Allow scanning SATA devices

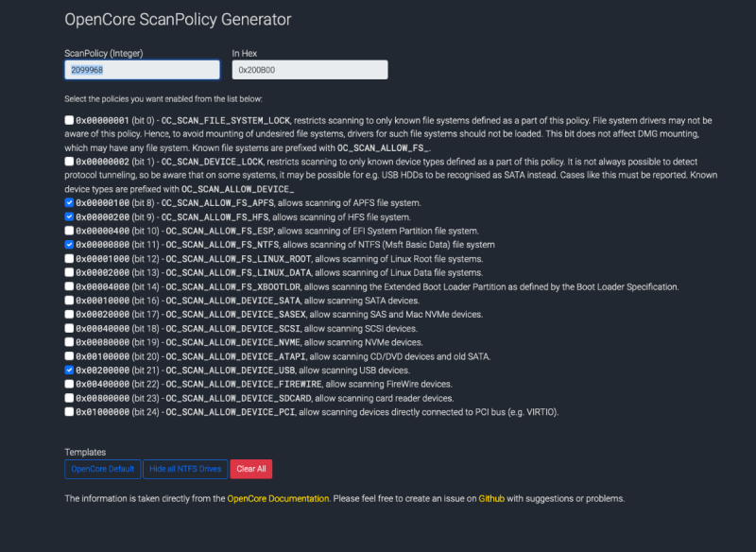pyautogui.click(x=68, y=300)
